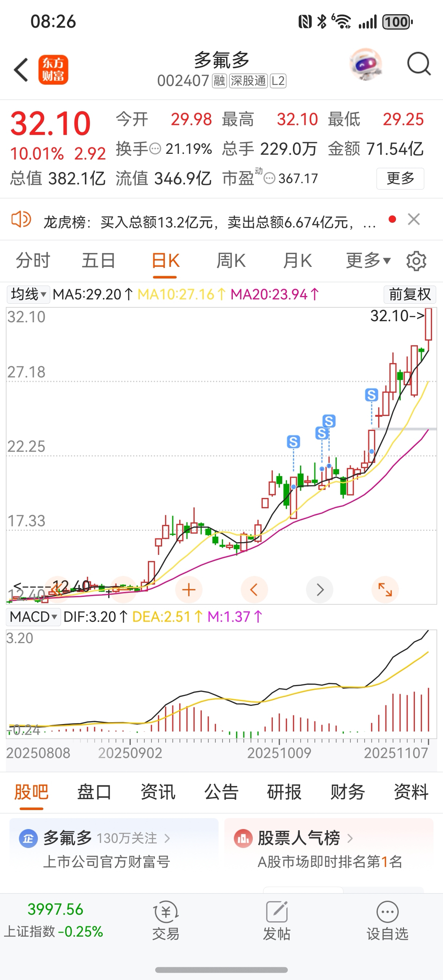The height and width of the screenshot is (980, 443).
Task: Tap A股市场即时排名第1名 text
Action: [330, 862]
